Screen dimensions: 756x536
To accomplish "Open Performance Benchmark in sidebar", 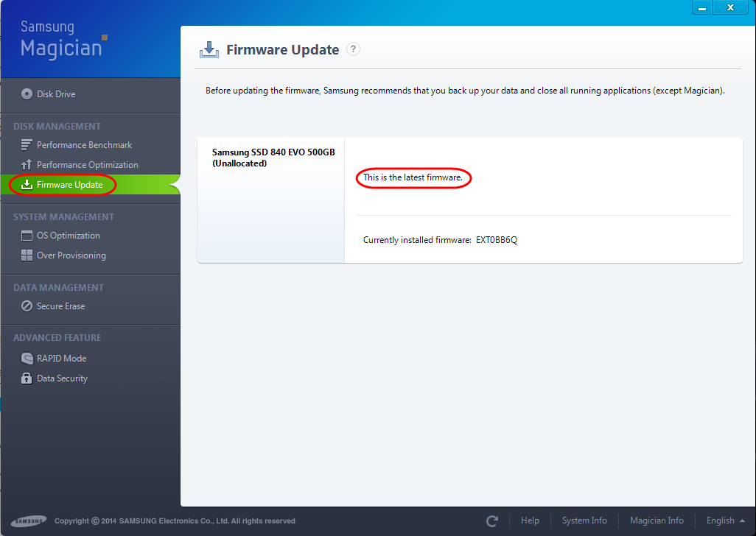I will [85, 145].
